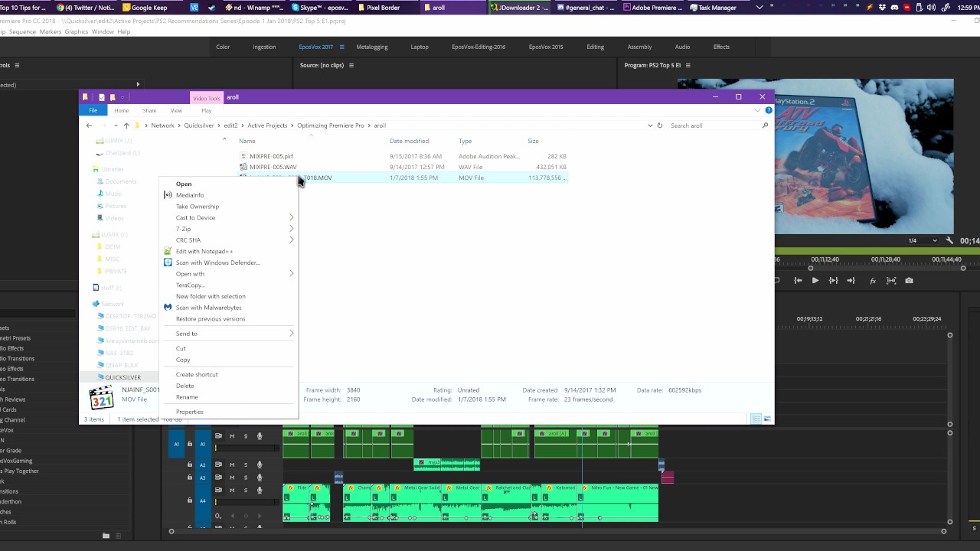The height and width of the screenshot is (551, 980).
Task: Mute audio track A2
Action: (232, 465)
